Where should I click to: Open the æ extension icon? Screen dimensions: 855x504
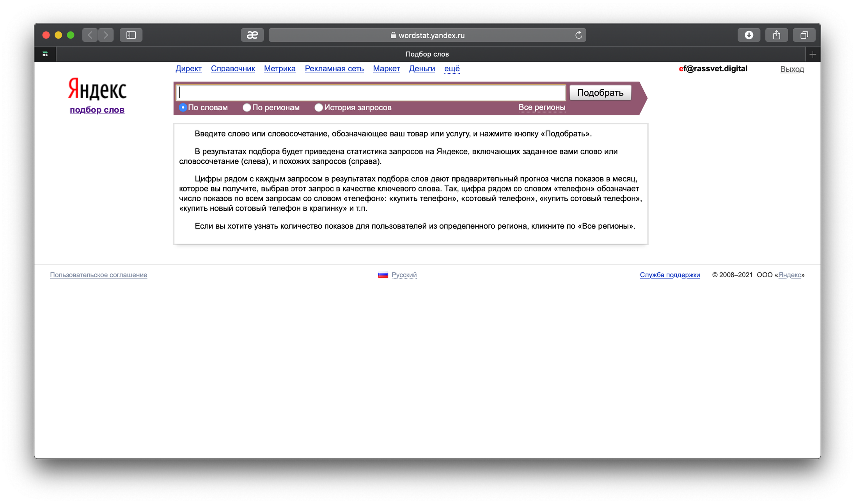click(x=252, y=35)
